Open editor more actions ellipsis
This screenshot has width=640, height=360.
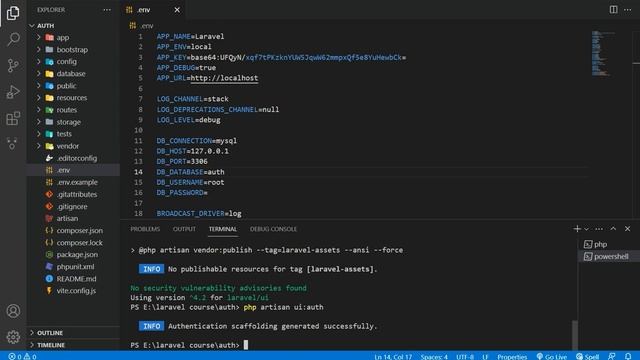[628, 9]
